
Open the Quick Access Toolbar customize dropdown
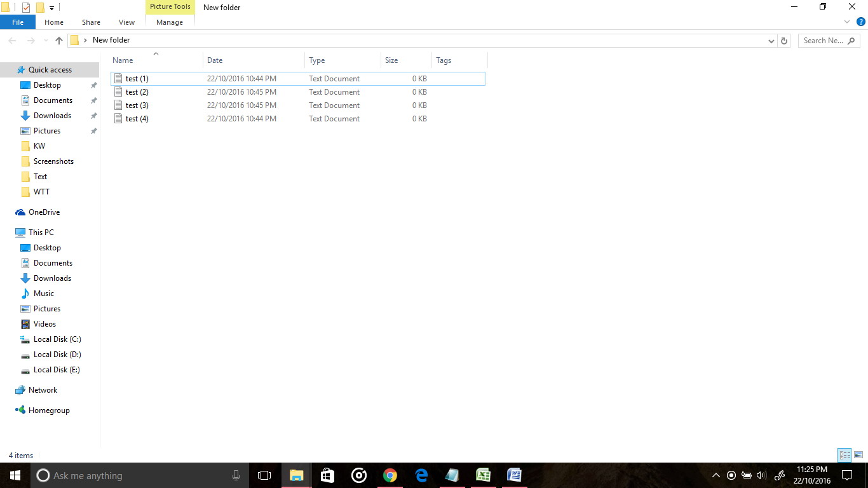51,8
